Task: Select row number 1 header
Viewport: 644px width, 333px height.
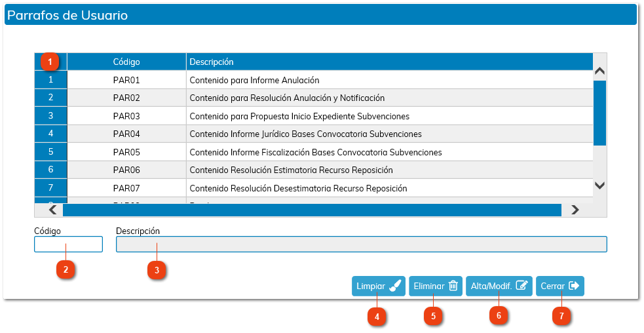Action: pos(50,80)
